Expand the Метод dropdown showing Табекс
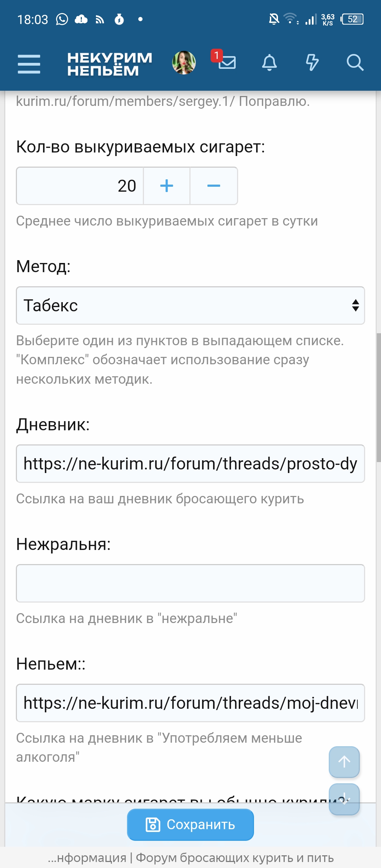The image size is (381, 868). [x=190, y=306]
